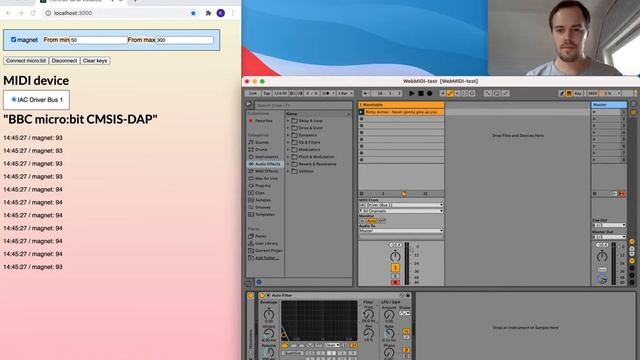The height and width of the screenshot is (360, 640).
Task: Open the Chrome three-dot menu
Action: (x=233, y=13)
